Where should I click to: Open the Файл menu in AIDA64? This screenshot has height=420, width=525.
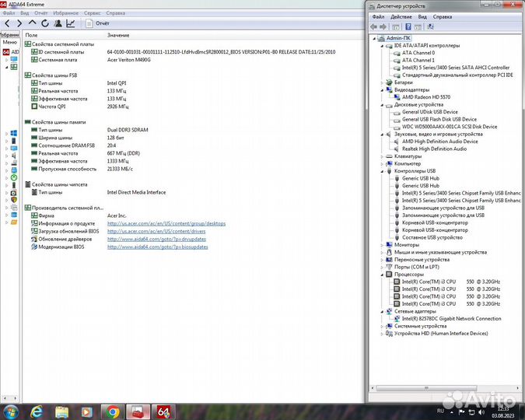(9, 13)
